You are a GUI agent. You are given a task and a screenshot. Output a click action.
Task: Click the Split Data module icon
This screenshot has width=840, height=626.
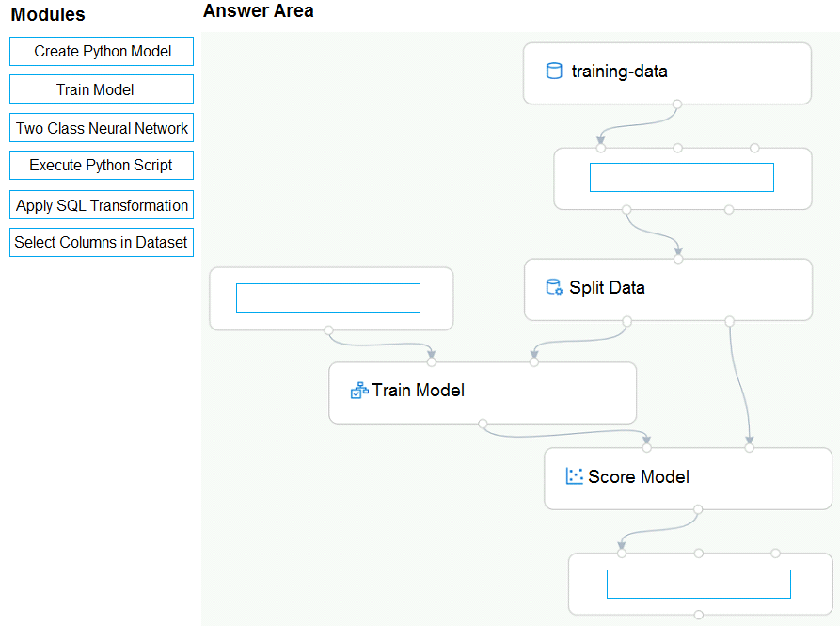point(554,287)
